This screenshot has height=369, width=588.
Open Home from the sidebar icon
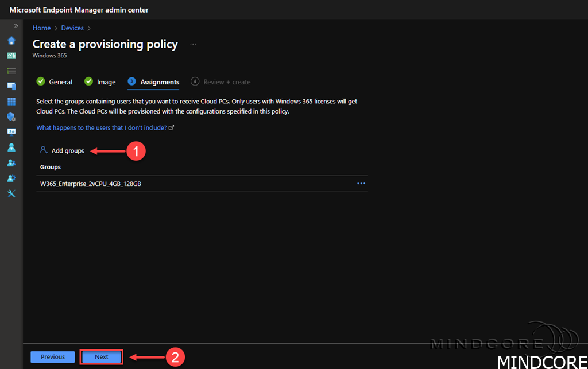pyautogui.click(x=11, y=41)
